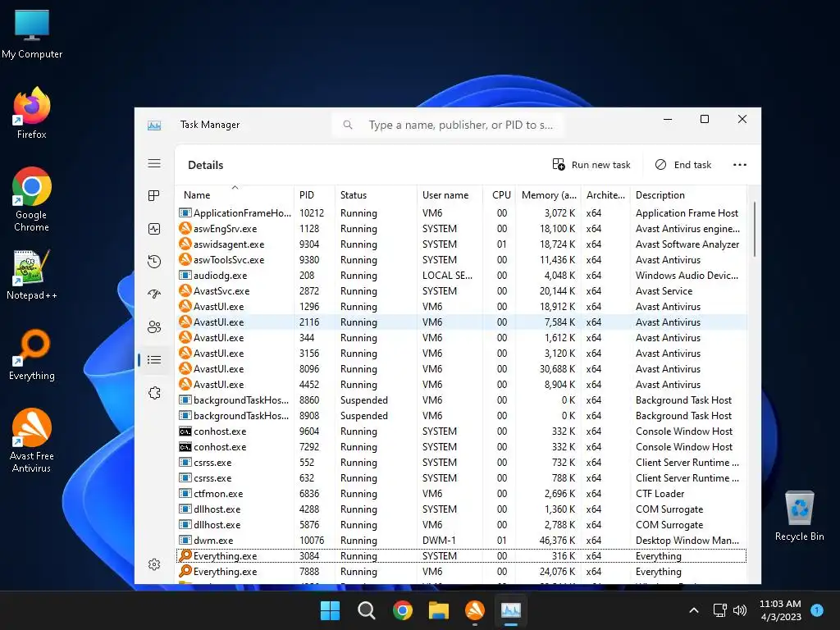Open the Recycle Bin desktop icon
The image size is (840, 630).
799,516
